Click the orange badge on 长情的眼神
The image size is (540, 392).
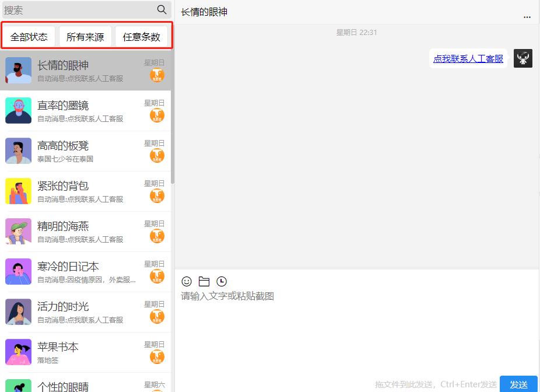tap(156, 75)
